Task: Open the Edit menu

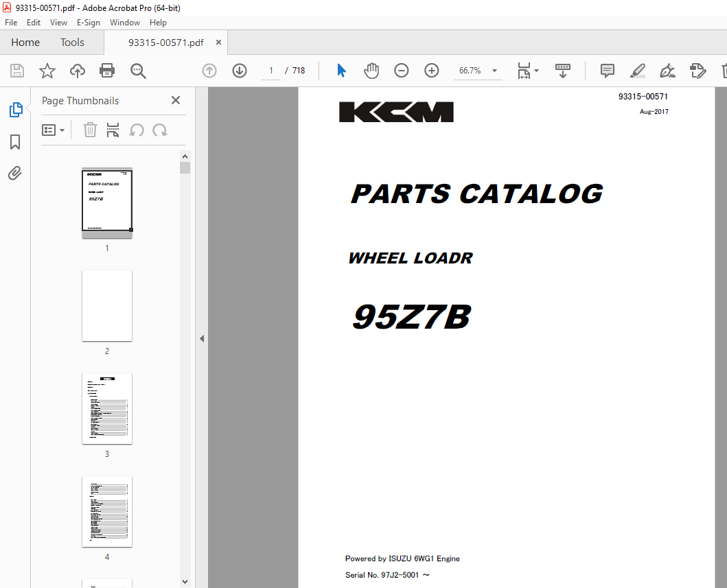Action: pyautogui.click(x=34, y=22)
